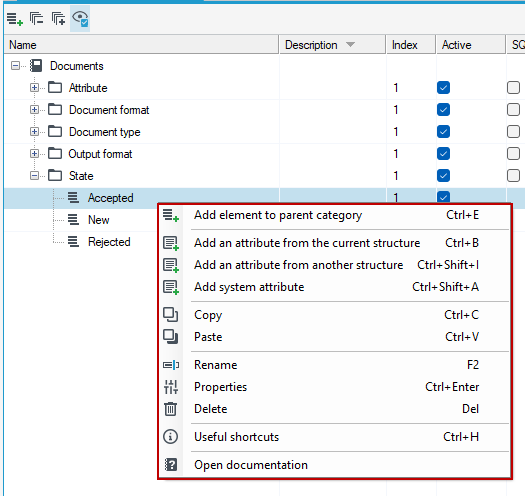Image resolution: width=525 pixels, height=496 pixels.
Task: Uncheck Active checkbox for State row
Action: (x=443, y=175)
